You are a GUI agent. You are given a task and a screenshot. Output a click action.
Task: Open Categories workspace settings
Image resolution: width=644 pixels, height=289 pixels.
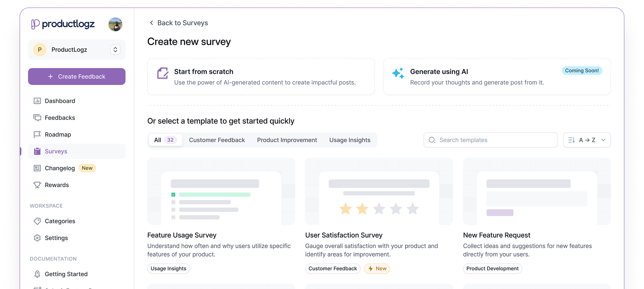click(x=77, y=221)
